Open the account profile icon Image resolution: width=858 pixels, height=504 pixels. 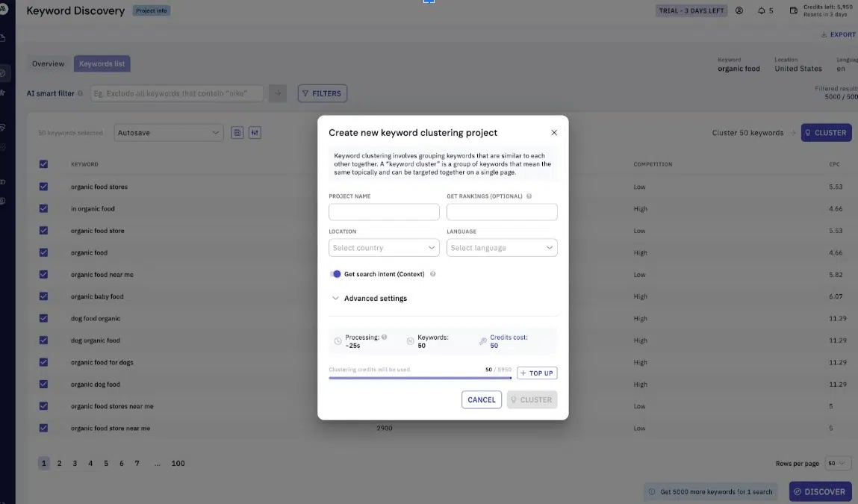(739, 10)
